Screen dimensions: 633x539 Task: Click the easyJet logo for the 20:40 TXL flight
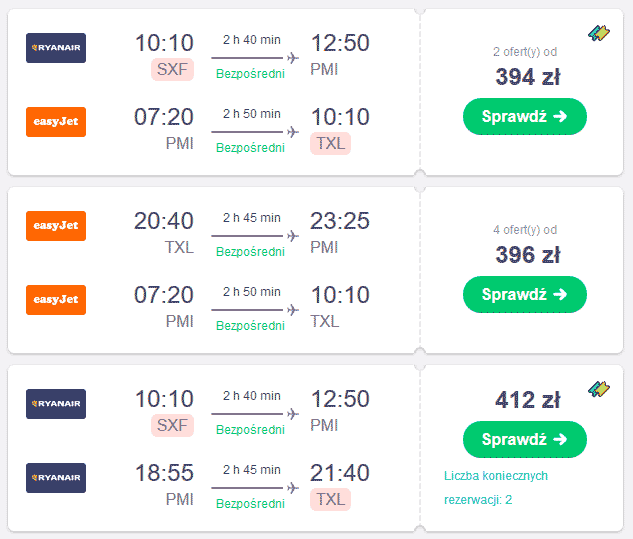56,226
